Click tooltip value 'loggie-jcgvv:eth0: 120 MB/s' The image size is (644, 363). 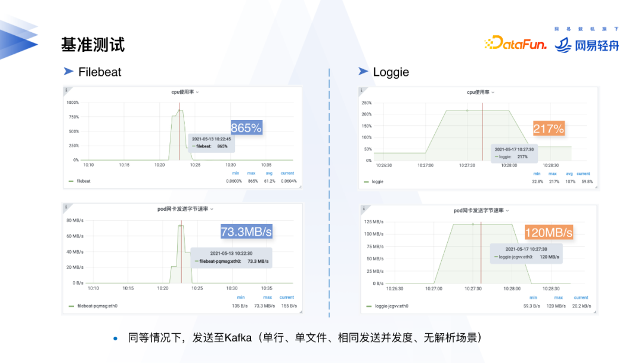tap(527, 257)
